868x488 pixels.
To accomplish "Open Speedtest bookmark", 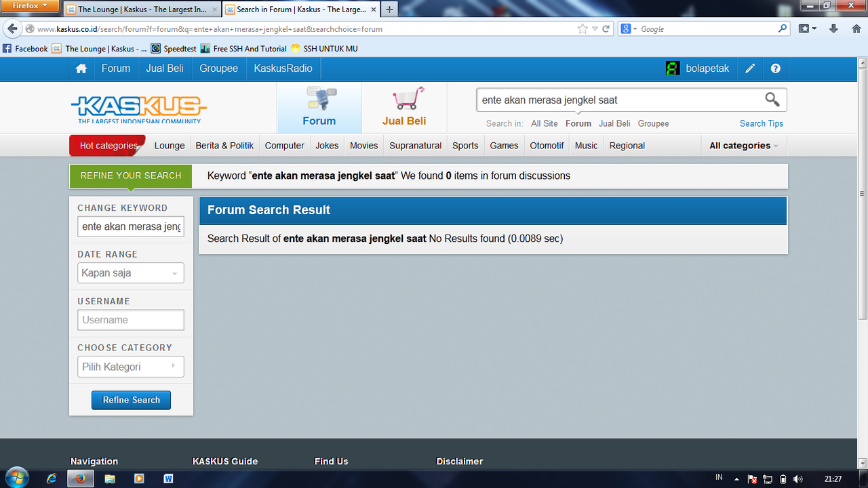I will pyautogui.click(x=174, y=49).
